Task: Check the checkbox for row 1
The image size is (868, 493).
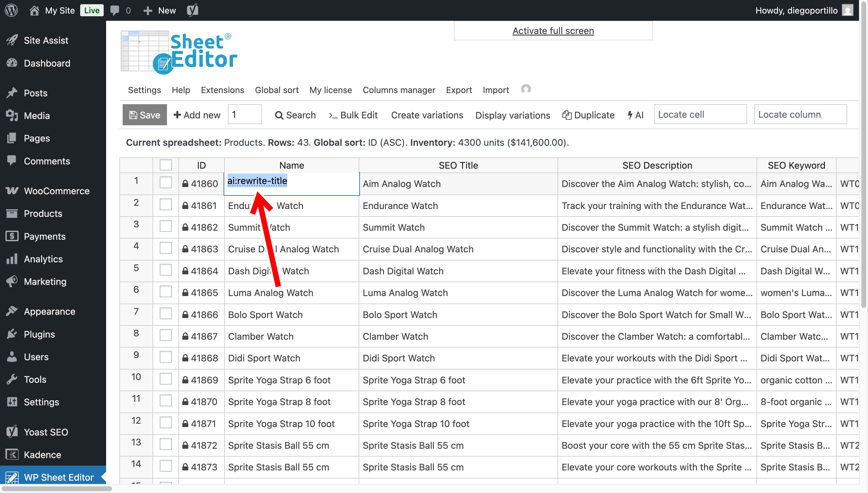Action: click(x=166, y=182)
